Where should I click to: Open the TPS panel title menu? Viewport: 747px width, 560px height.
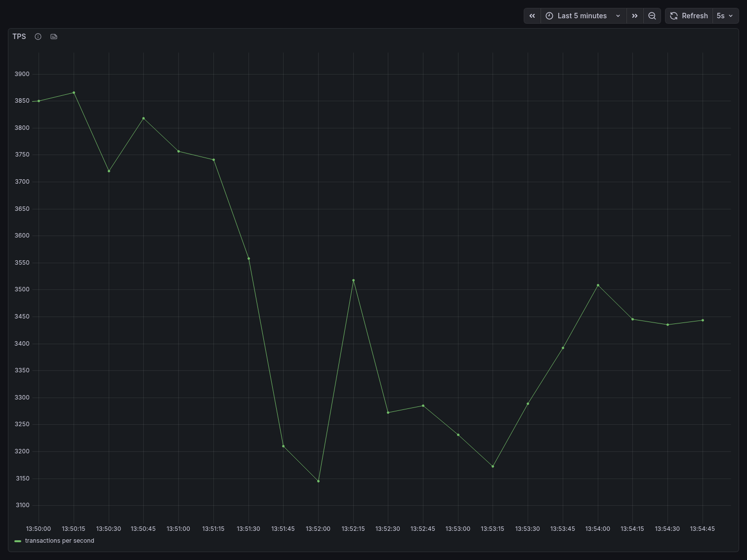(19, 37)
